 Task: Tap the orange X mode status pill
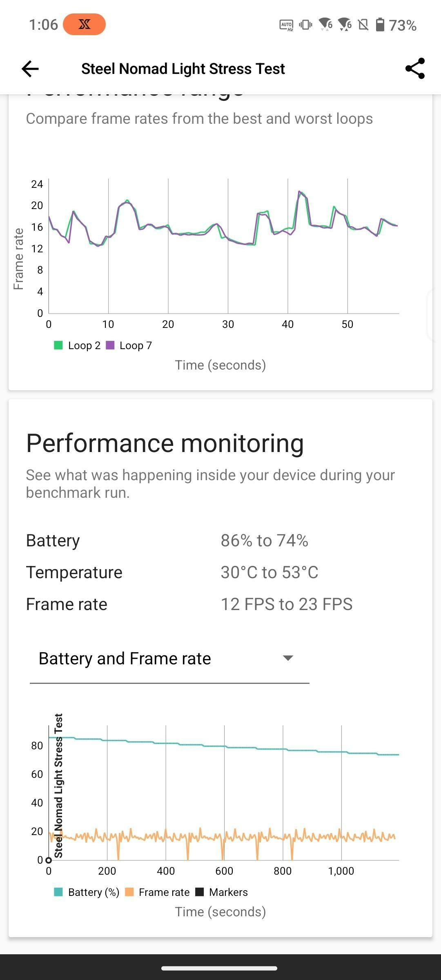(x=85, y=24)
